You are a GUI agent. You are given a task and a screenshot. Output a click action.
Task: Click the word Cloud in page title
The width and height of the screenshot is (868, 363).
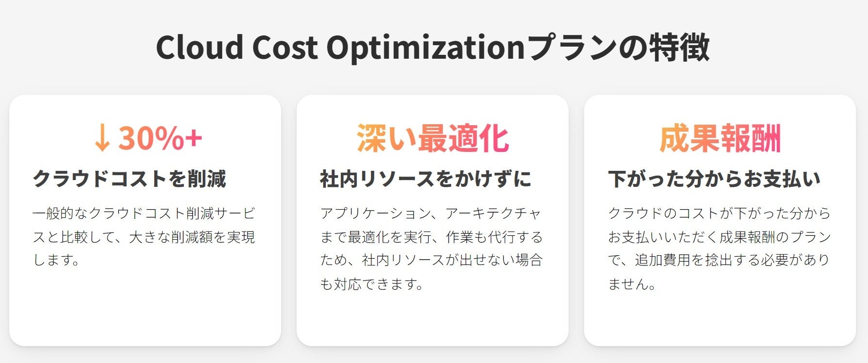click(x=199, y=48)
